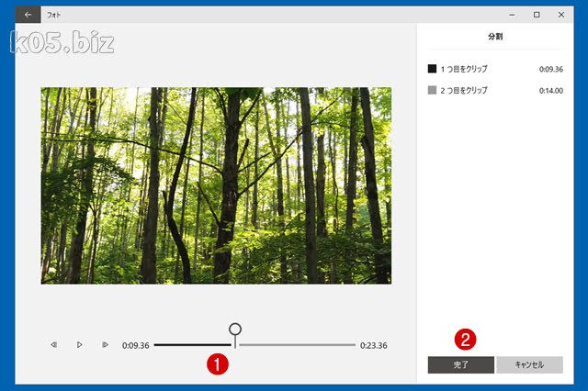Click the gray second-clip track segment

(297, 344)
